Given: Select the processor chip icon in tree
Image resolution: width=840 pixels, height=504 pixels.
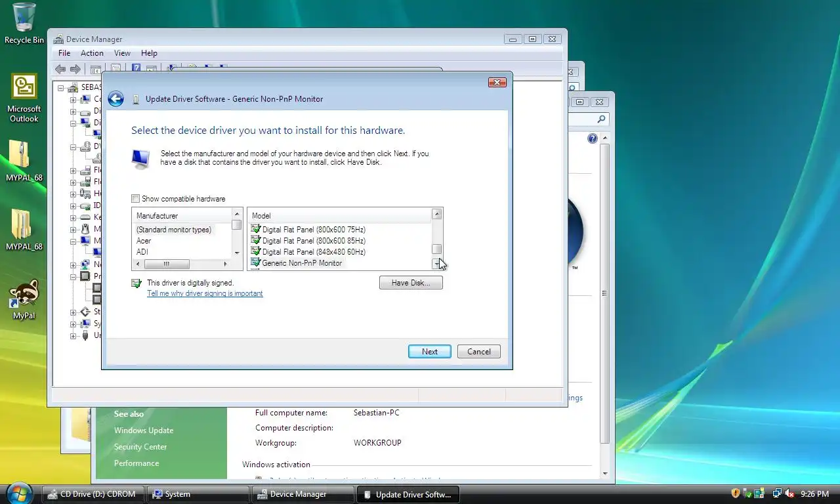Looking at the screenshot, I should click(85, 276).
